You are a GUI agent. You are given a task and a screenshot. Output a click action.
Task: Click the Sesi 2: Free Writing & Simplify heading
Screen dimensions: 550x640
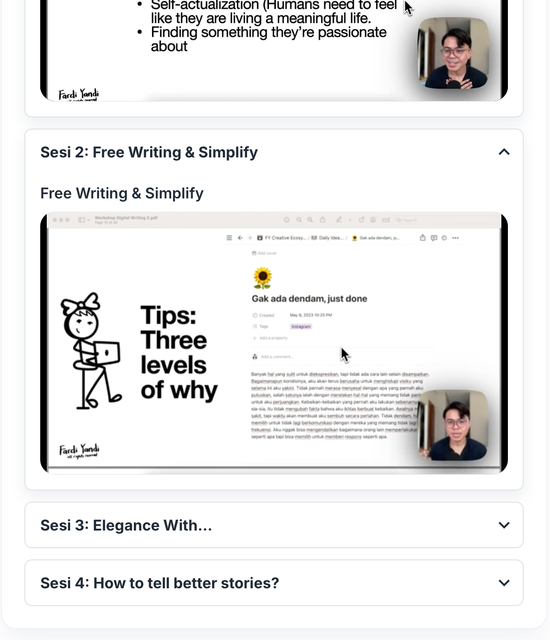149,152
